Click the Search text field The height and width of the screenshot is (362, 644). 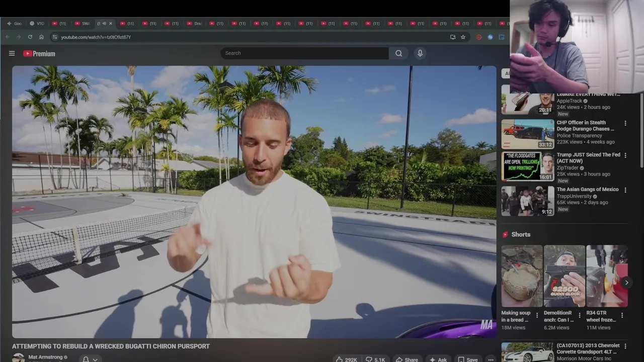coord(304,53)
